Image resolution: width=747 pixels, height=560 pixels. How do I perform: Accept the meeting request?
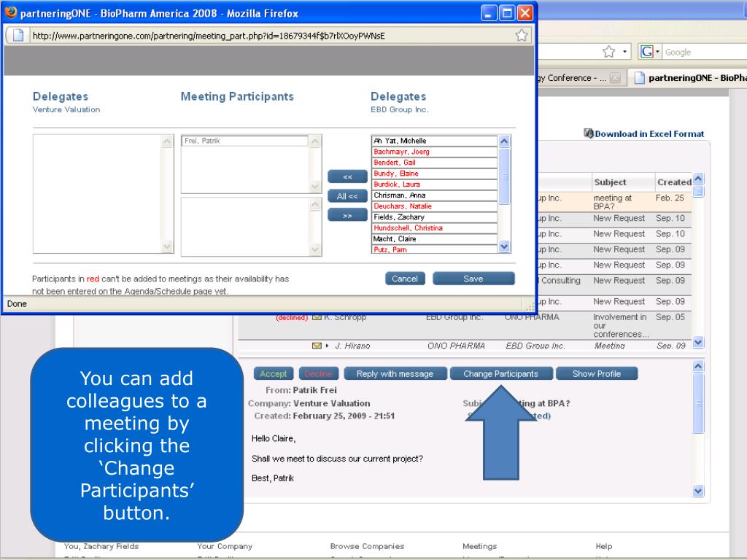point(273,374)
